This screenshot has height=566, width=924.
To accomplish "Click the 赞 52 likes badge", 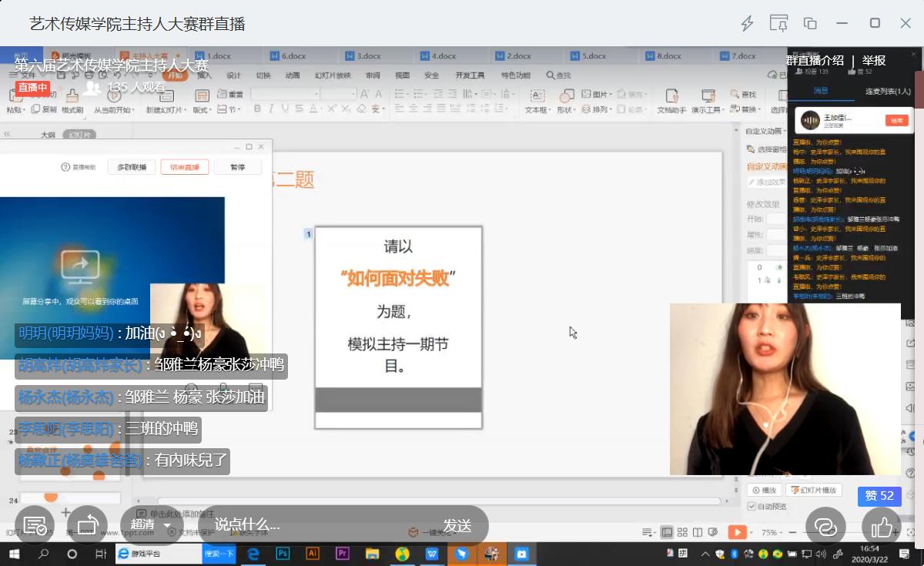I will 879,496.
